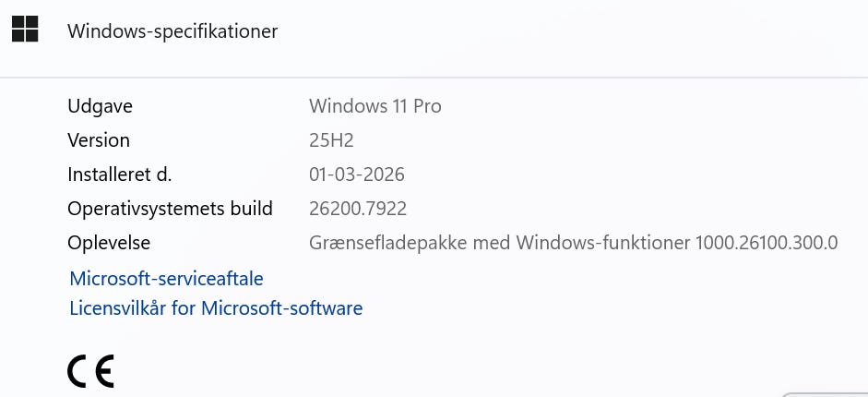Select the Windows 11 Pro edition text
The width and height of the screenshot is (868, 397).
(375, 106)
